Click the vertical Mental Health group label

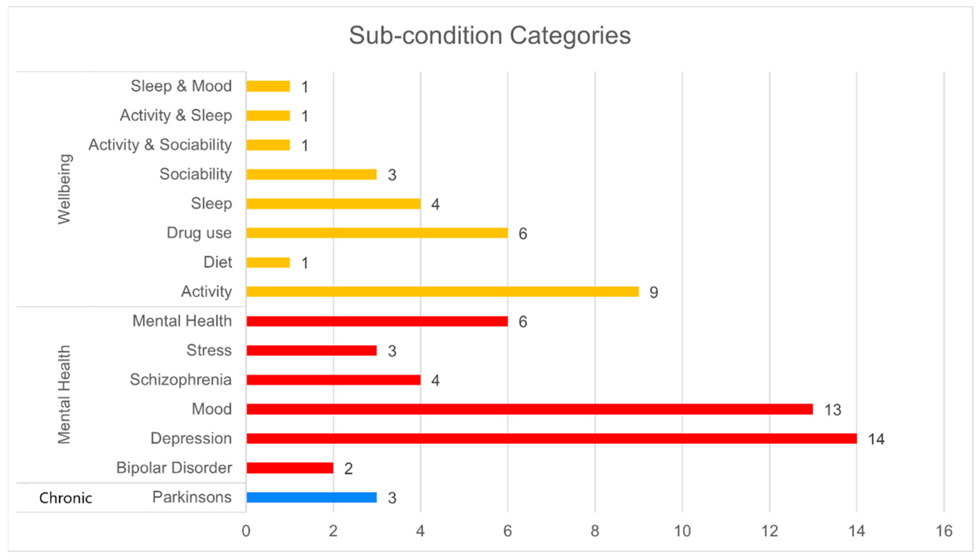(x=64, y=395)
